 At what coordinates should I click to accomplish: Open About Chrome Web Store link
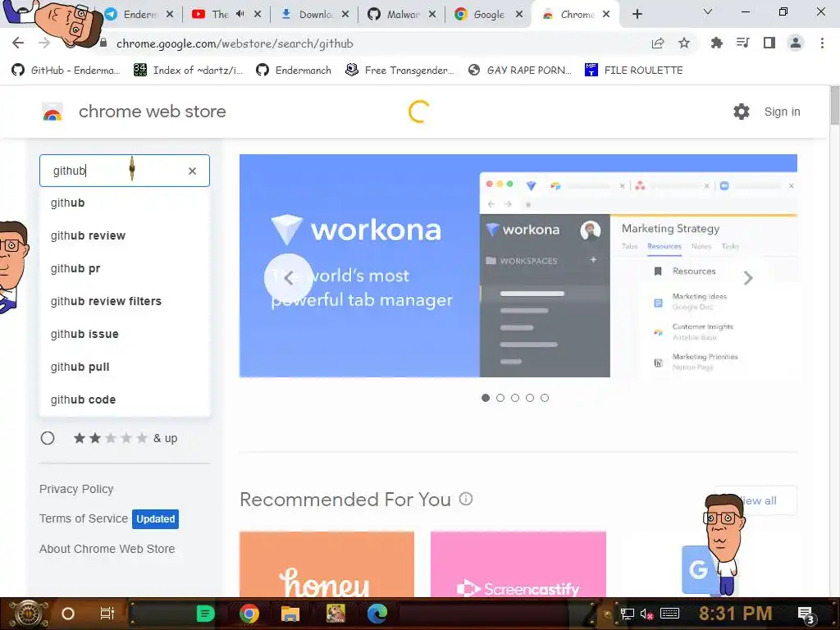pyautogui.click(x=107, y=549)
